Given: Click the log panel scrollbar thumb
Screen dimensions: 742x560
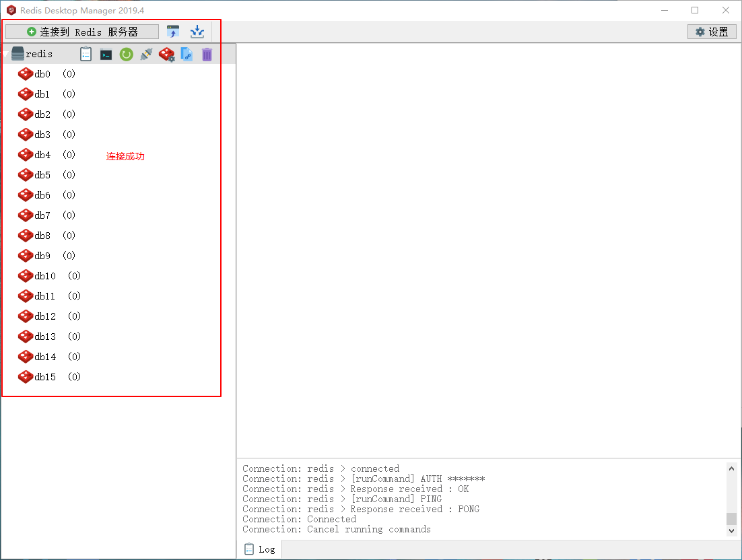Looking at the screenshot, I should [732, 518].
